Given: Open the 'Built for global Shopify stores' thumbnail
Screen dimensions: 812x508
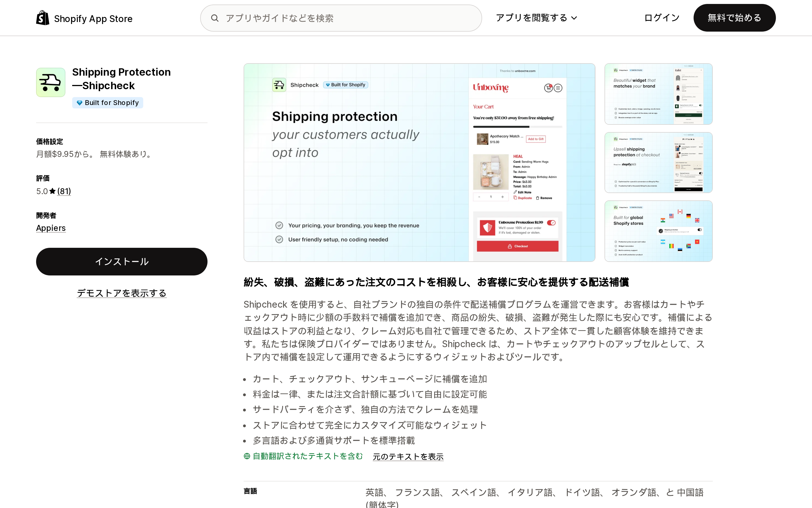Looking at the screenshot, I should (658, 231).
